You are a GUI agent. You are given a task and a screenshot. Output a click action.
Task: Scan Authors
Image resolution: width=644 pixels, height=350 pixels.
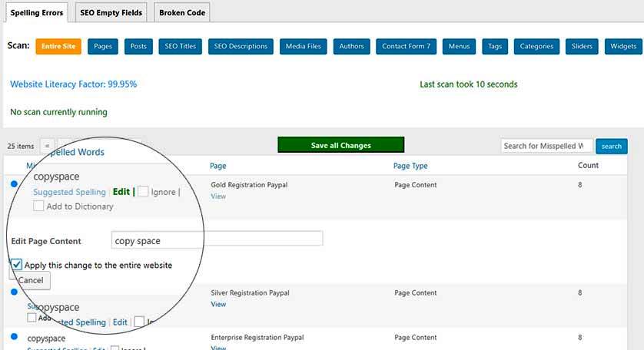(351, 46)
